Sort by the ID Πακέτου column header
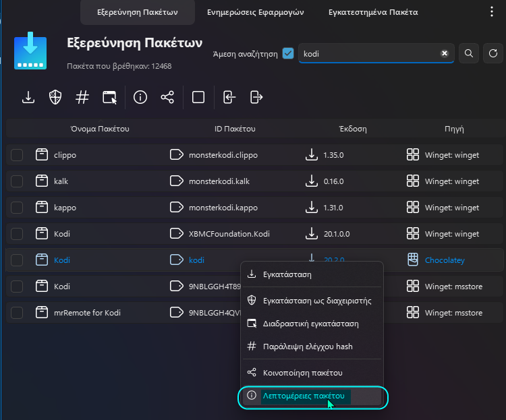The width and height of the screenshot is (506, 420). point(235,129)
